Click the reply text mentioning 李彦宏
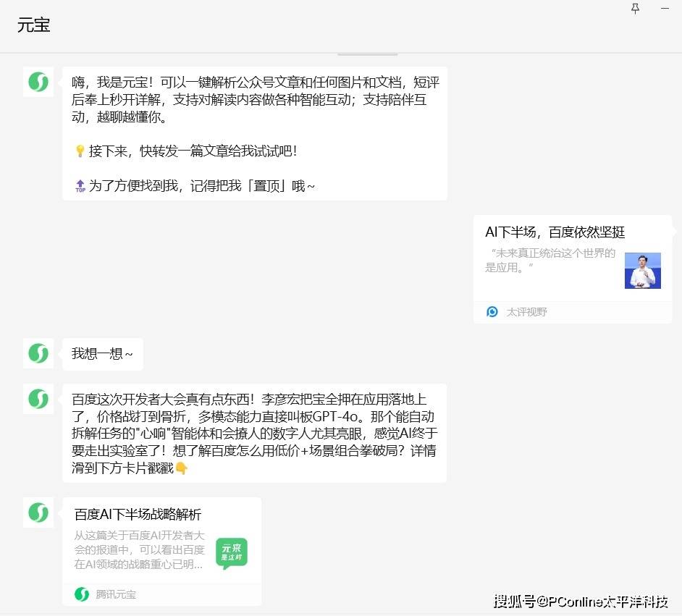Viewport: 682px width, 616px height. tap(254, 433)
